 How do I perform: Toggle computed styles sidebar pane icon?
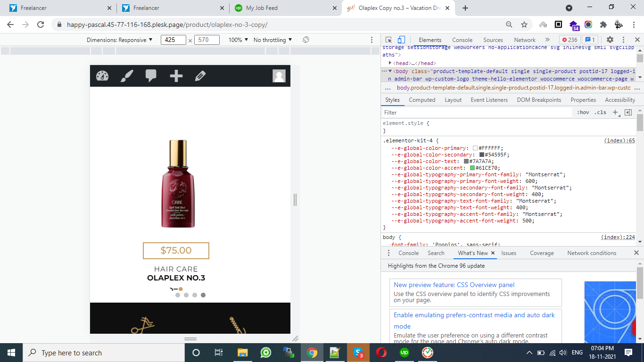(628, 112)
